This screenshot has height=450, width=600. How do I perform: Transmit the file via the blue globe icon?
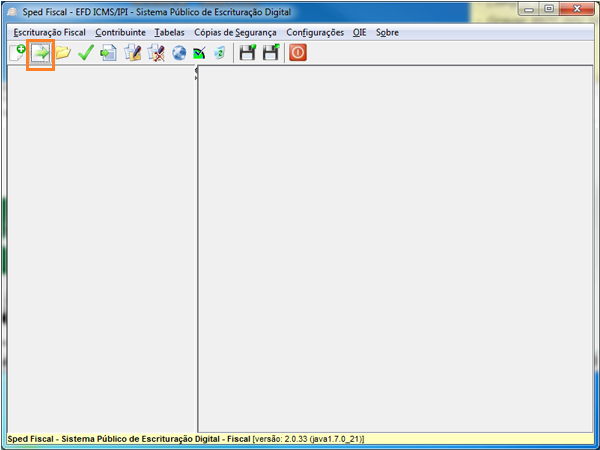coord(179,53)
